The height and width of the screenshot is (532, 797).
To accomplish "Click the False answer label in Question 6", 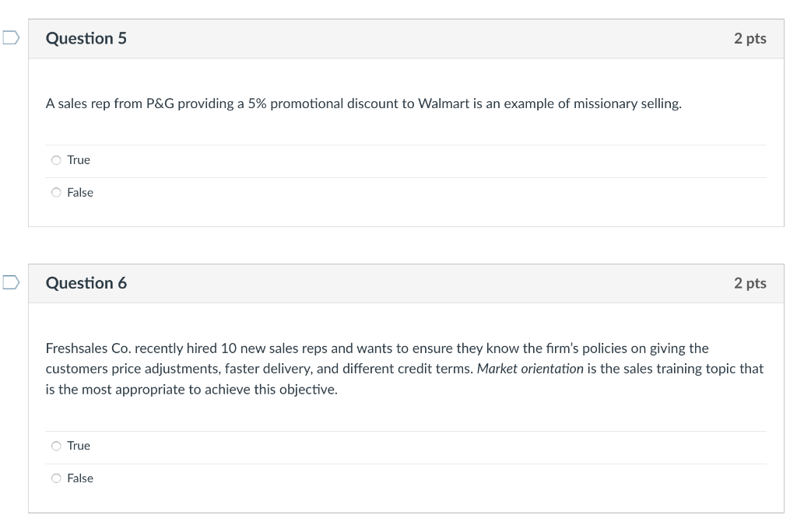I will click(80, 478).
